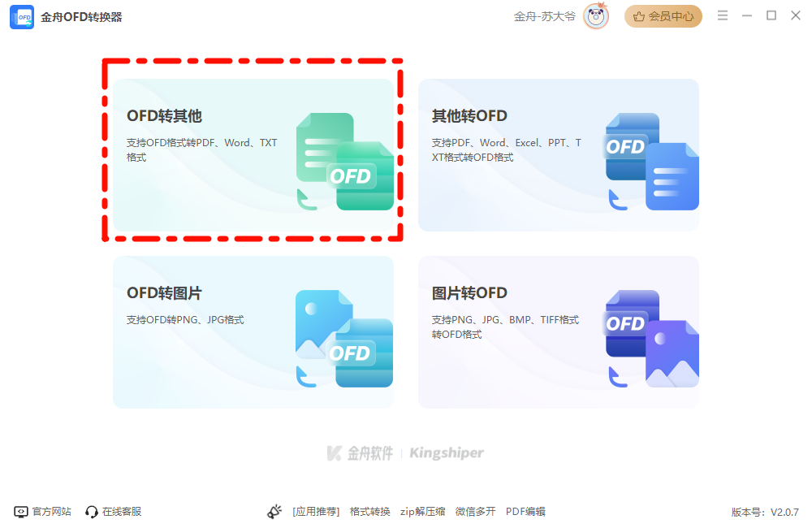Screen dimensions: 812x528
Task: Open the PDF编辑 recommended app link
Action: (525, 512)
